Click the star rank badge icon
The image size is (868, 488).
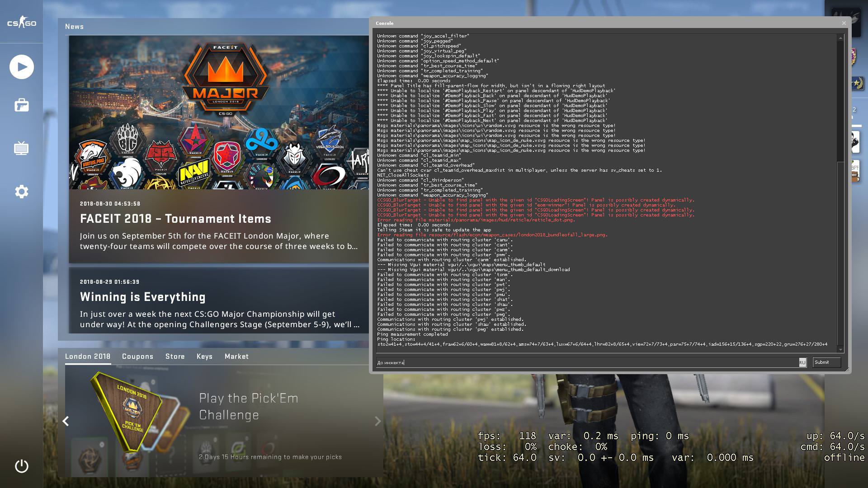click(x=858, y=84)
